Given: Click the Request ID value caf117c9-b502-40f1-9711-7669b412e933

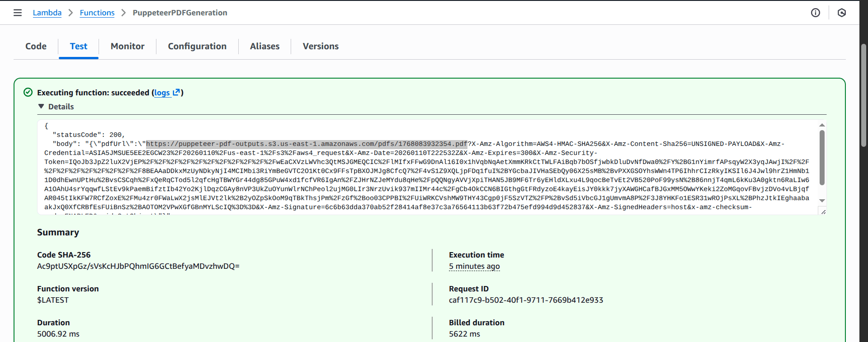Looking at the screenshot, I should point(526,300).
